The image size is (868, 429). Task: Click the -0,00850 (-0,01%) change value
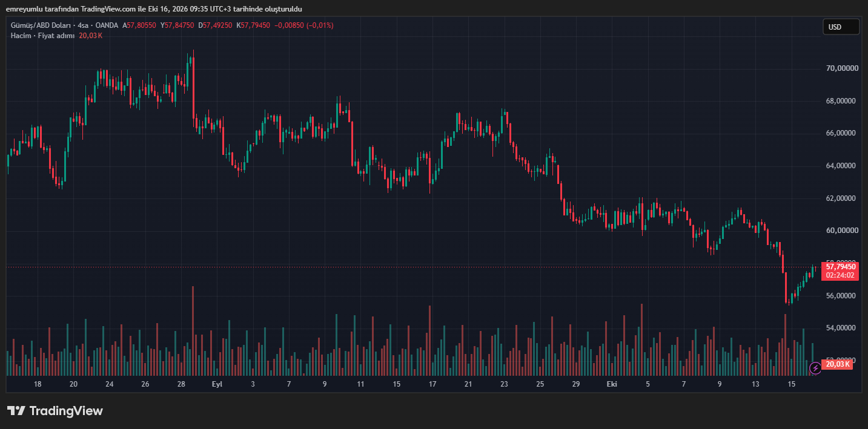click(303, 25)
